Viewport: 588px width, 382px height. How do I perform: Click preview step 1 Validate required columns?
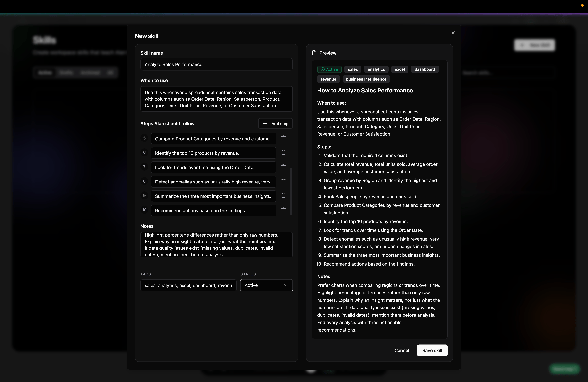(366, 155)
